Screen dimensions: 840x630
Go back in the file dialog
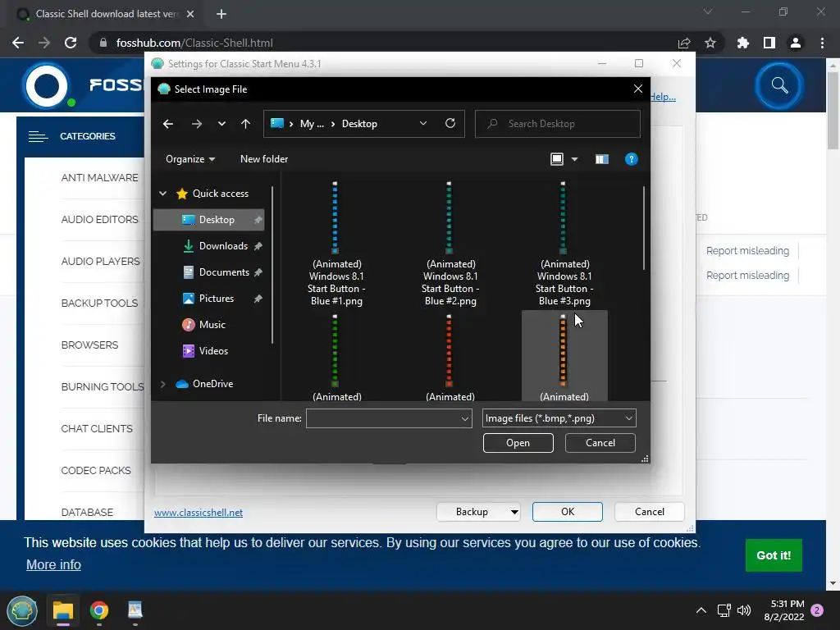[168, 124]
